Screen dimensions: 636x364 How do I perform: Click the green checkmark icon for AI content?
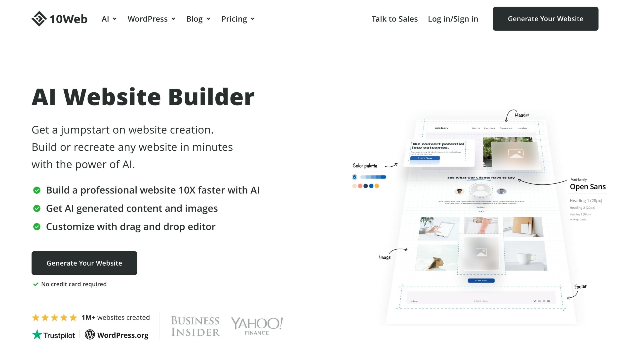[37, 208]
